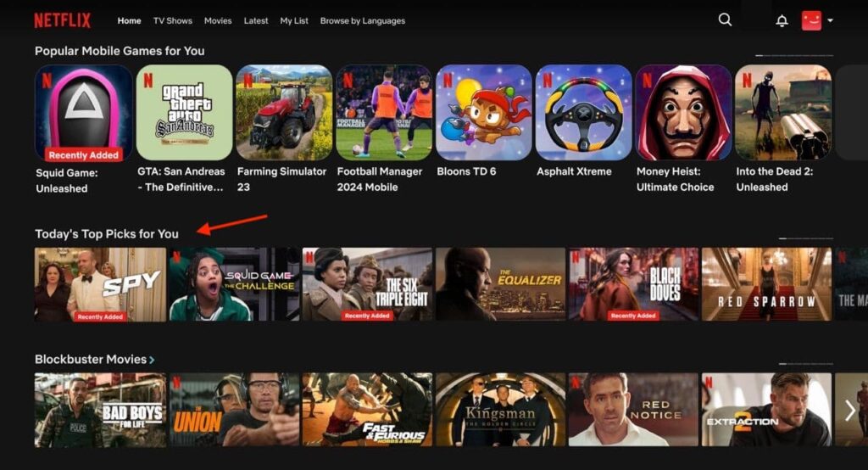Open the Bad Boys for Life thumbnail
Viewport: 868px width, 470px height.
[100, 410]
